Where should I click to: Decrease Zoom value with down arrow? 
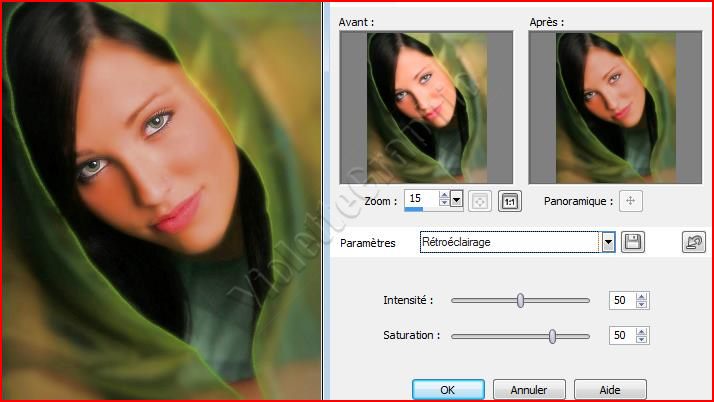445,204
